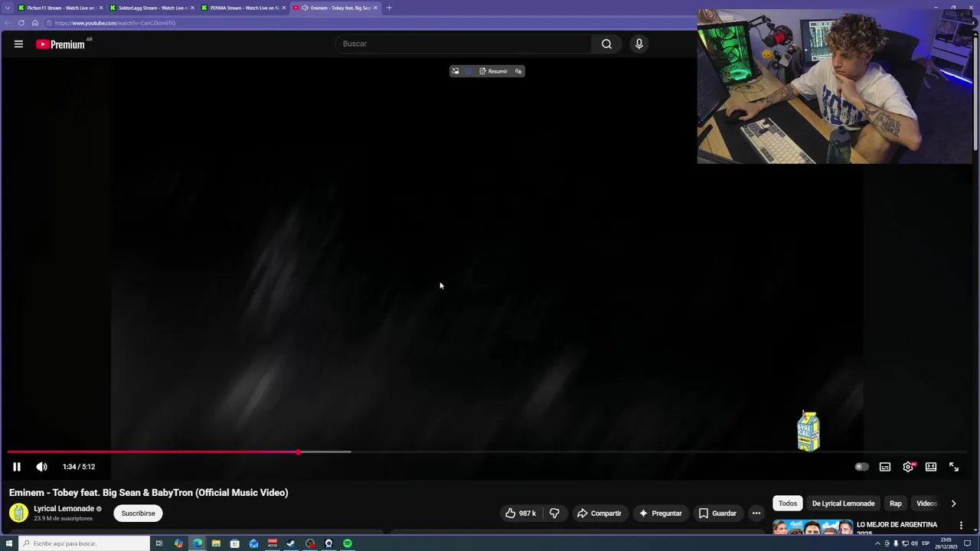980x551 pixels.
Task: Mute the video volume
Action: pyautogui.click(x=41, y=467)
